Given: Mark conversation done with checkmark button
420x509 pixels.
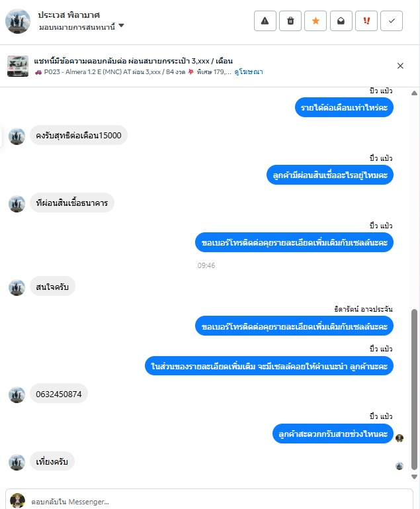Looking at the screenshot, I should (x=392, y=21).
